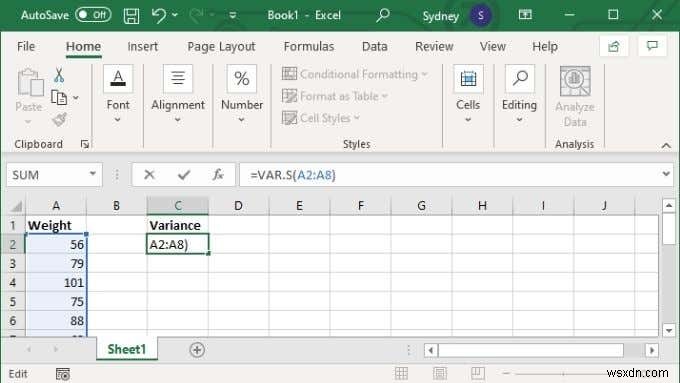The height and width of the screenshot is (383, 680).
Task: Cancel formula entry with X icon
Action: 149,175
